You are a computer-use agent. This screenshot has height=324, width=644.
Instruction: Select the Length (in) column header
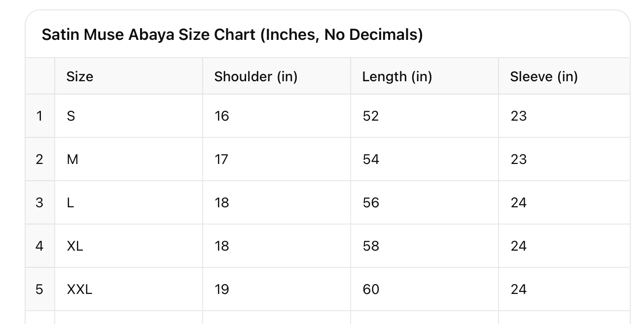pyautogui.click(x=396, y=76)
